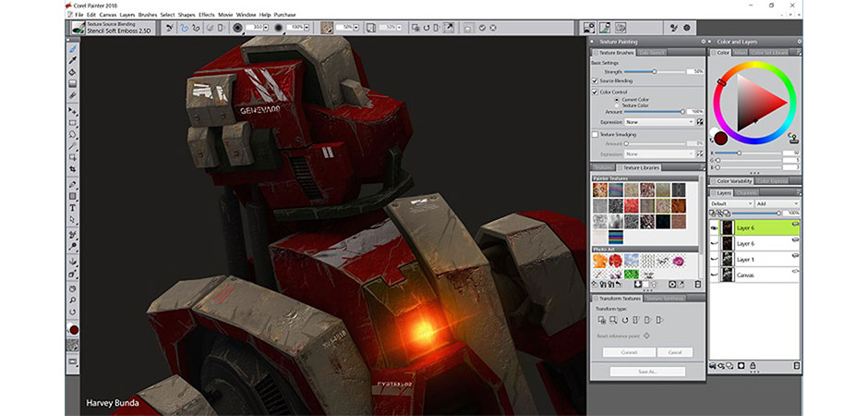Select the Current Color radio button
868x416 pixels.
(x=617, y=99)
